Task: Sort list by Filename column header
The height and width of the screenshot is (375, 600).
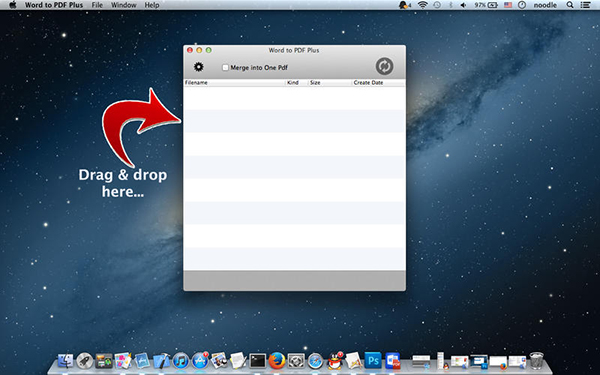Action: coord(234,83)
